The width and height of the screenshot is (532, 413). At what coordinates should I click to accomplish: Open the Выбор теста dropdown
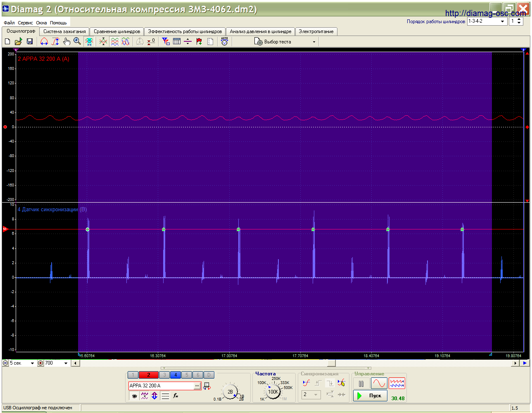coord(285,42)
